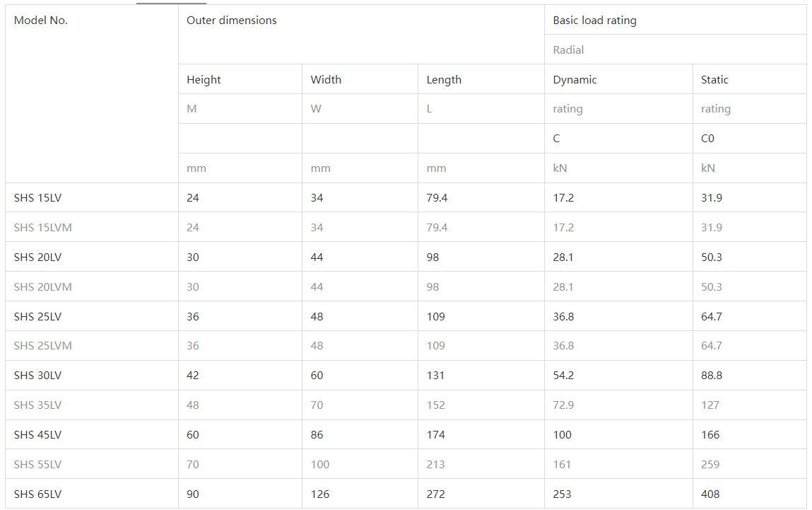The image size is (812, 510).
Task: Select the Length column header
Action: click(x=444, y=80)
